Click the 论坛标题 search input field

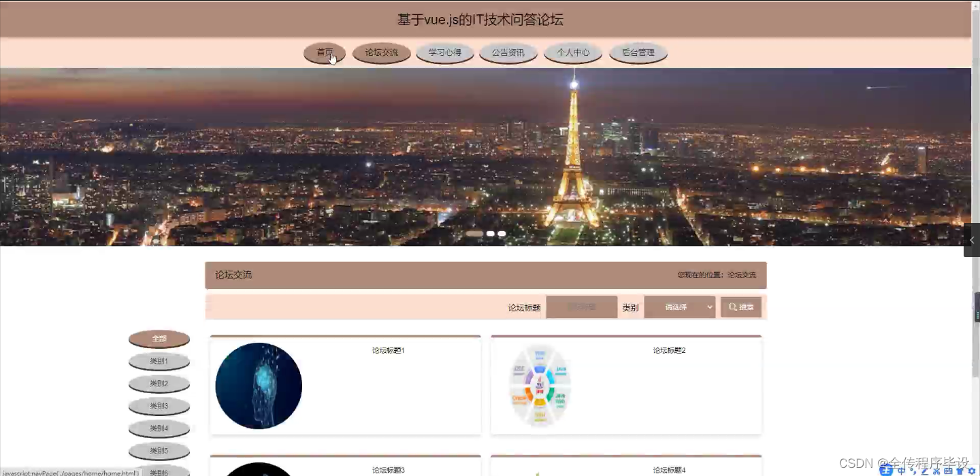pos(581,307)
